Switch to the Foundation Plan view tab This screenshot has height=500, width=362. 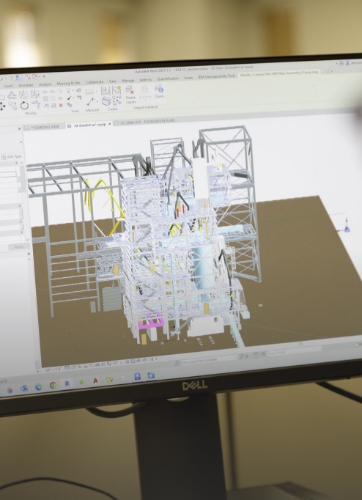150,122
